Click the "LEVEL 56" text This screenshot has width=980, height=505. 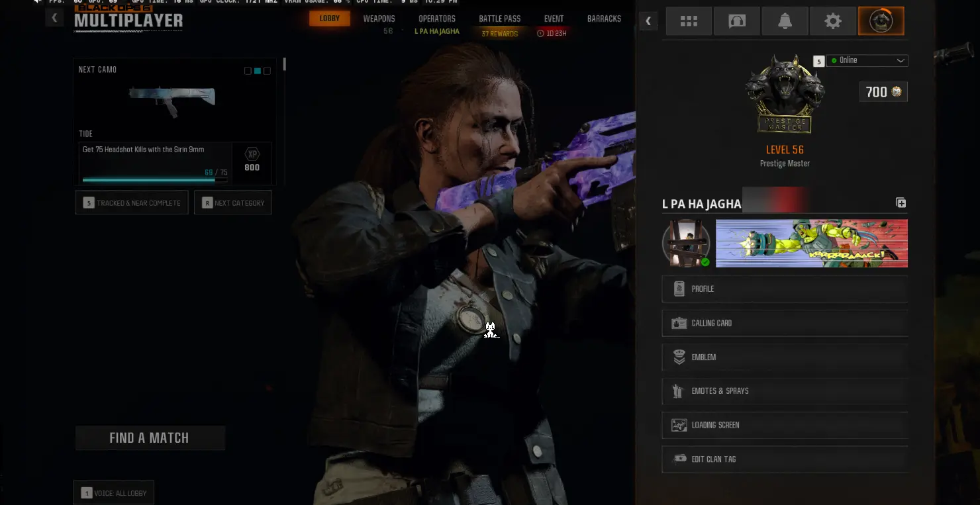point(785,150)
